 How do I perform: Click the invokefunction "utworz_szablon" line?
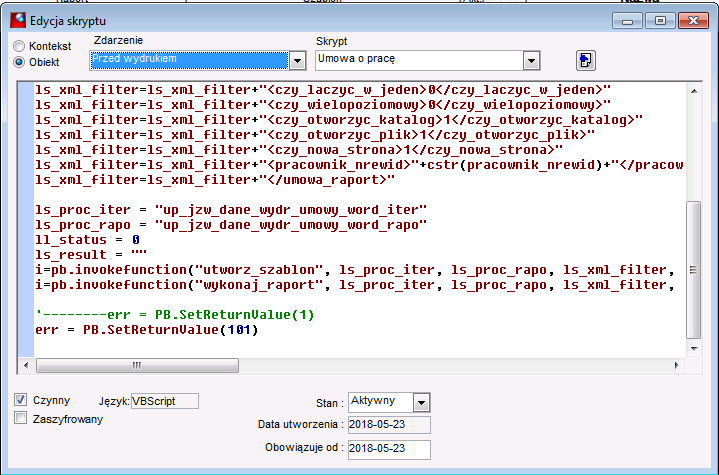tap(354, 270)
